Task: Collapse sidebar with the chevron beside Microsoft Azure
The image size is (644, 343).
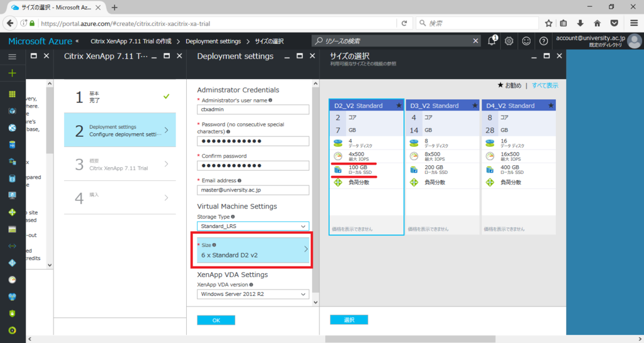Action: (x=77, y=41)
